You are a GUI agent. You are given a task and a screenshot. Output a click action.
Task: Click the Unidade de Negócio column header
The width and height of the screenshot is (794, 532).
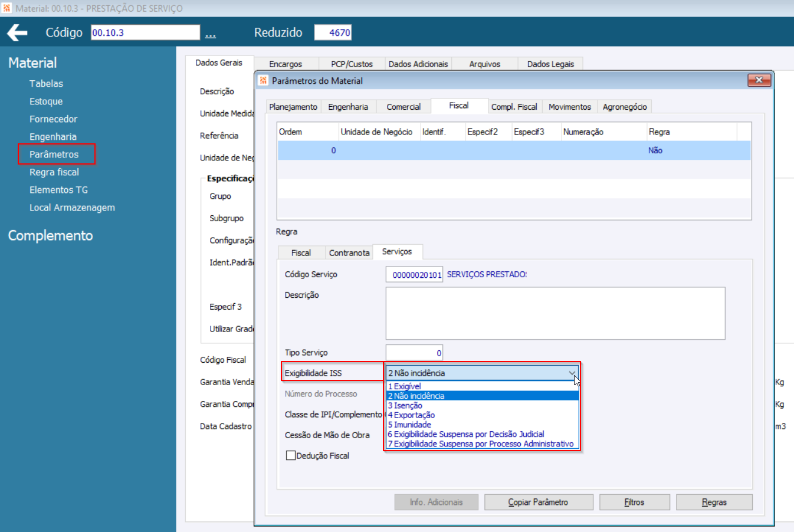point(379,132)
